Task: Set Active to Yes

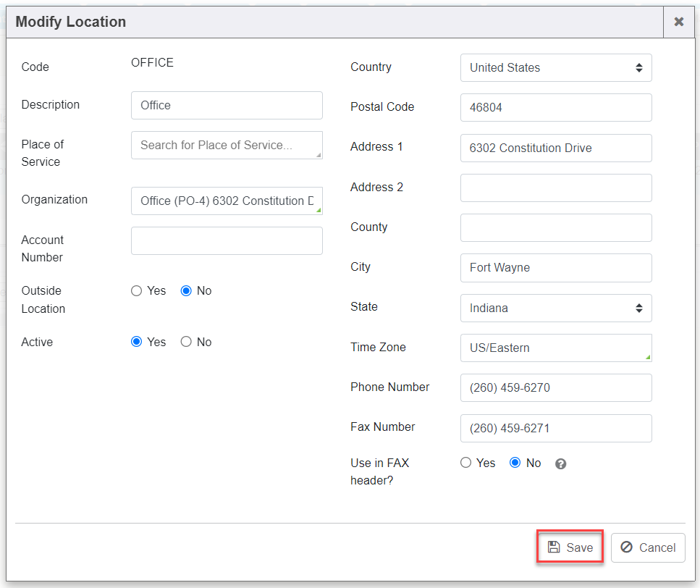Action: click(x=137, y=342)
